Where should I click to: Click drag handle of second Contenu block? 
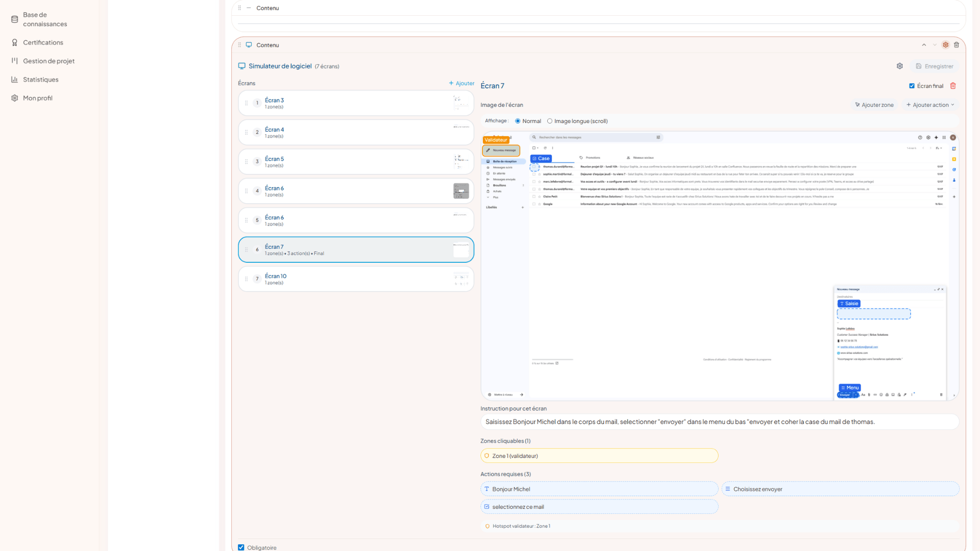point(239,45)
